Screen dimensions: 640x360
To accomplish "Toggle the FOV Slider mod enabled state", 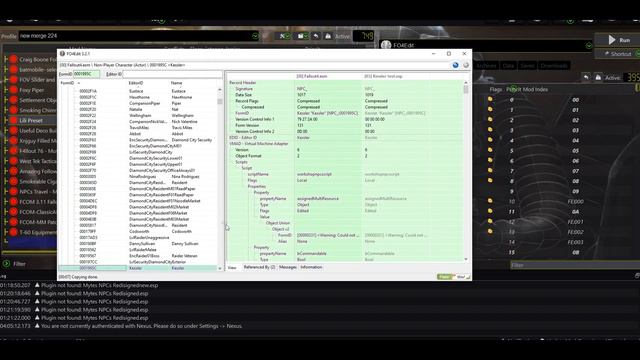I will coord(13,80).
